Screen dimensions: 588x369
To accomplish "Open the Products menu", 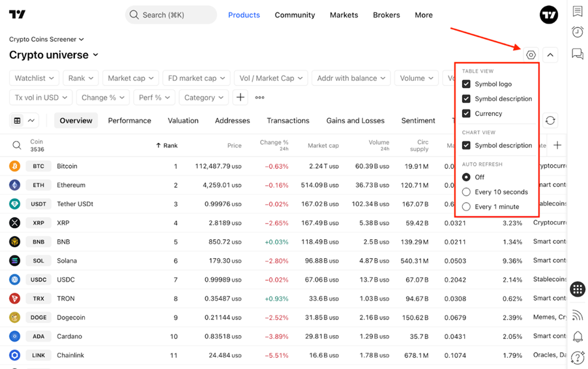I will (x=244, y=15).
